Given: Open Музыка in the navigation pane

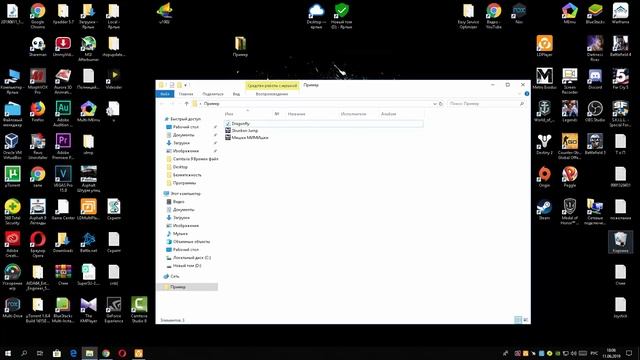Looking at the screenshot, I should point(180,233).
